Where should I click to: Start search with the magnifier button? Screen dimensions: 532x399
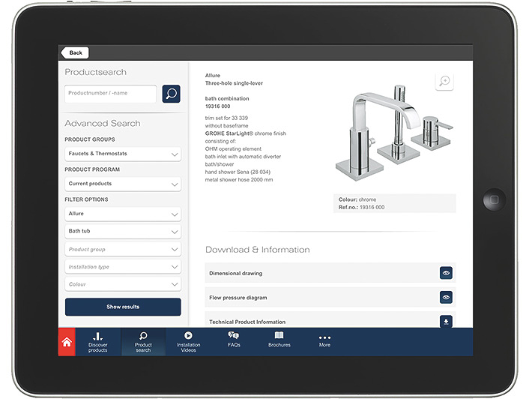171,94
